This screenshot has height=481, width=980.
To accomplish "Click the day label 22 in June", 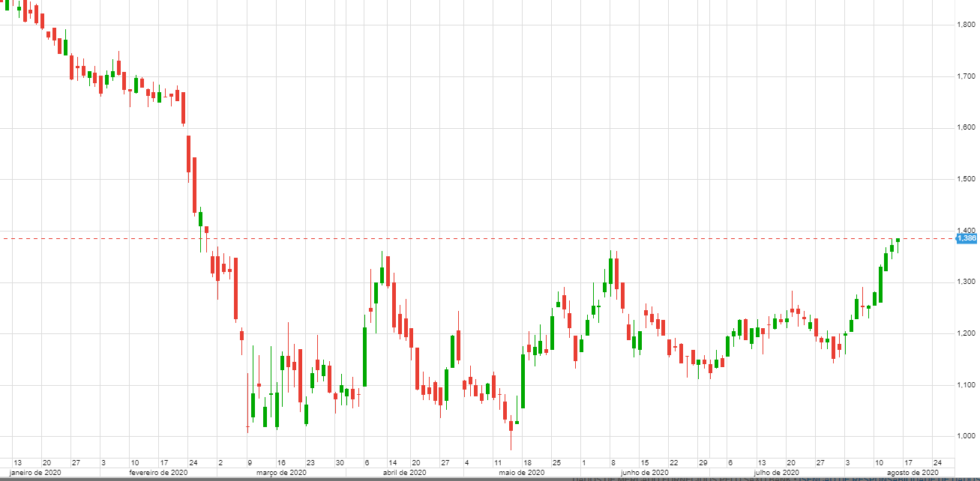I will click(x=674, y=462).
